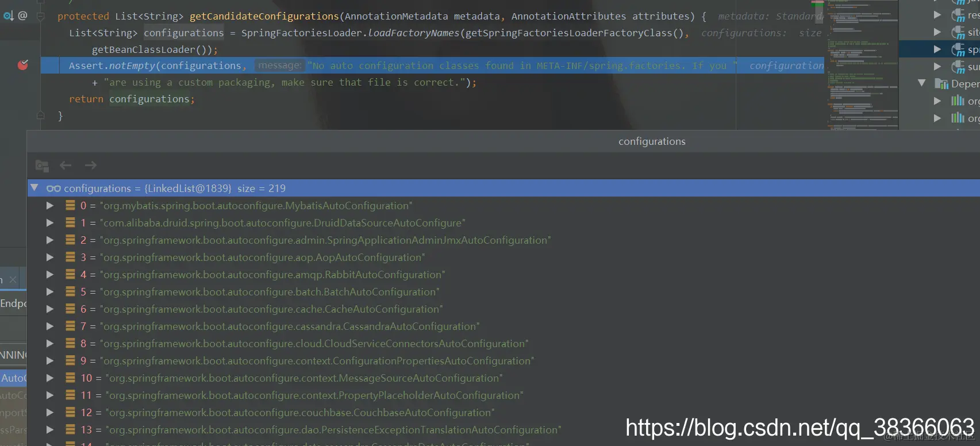This screenshot has height=446, width=980.
Task: Collapse the configurations LinkedList root node
Action: (x=34, y=188)
